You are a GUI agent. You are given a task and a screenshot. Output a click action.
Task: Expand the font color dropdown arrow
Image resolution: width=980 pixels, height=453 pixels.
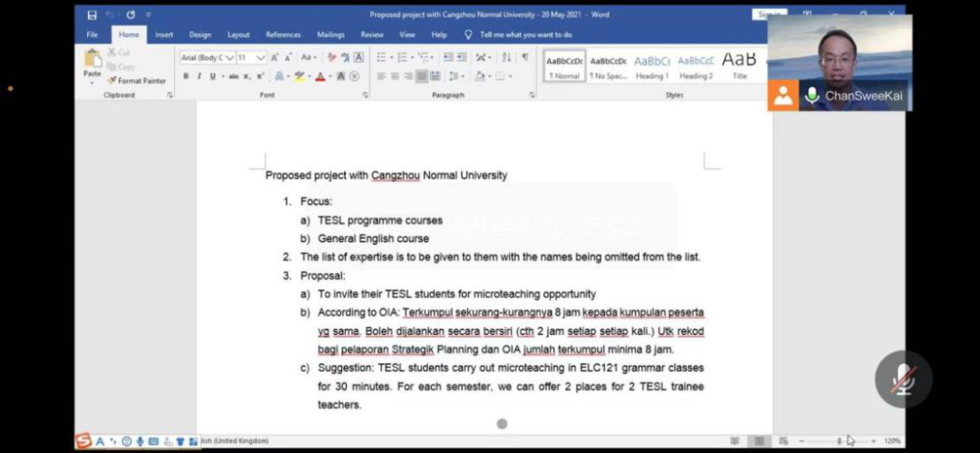point(329,76)
